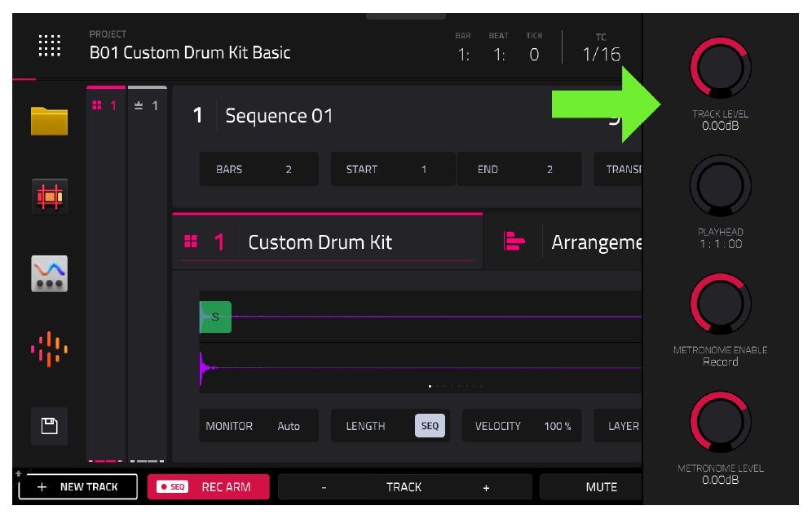Click the project name B01 Custom Drum Kit Basic

[189, 52]
